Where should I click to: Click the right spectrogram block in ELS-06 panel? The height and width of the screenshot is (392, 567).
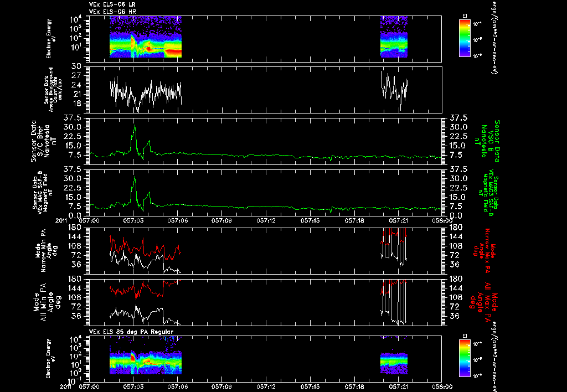pyautogui.click(x=394, y=37)
